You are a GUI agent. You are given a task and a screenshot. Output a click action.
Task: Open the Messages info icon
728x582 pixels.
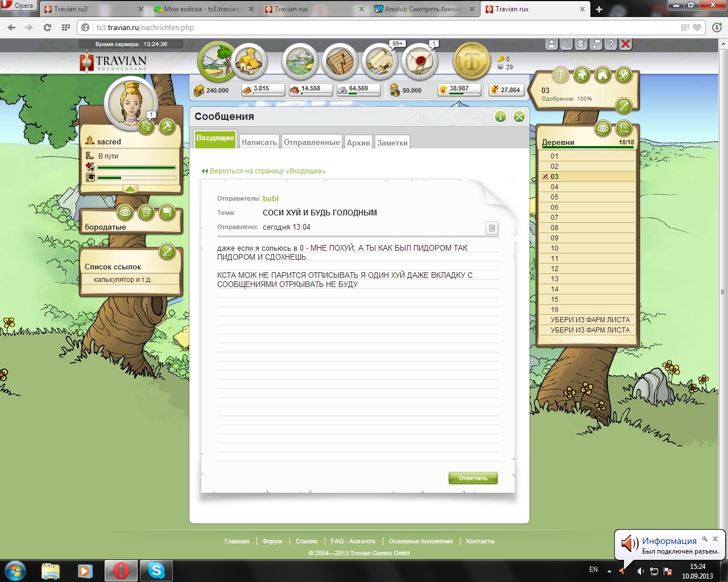(x=500, y=117)
